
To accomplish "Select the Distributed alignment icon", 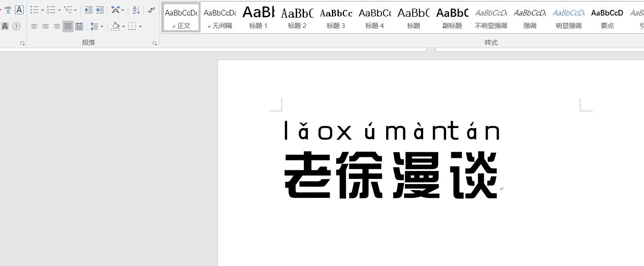I will coord(79,26).
